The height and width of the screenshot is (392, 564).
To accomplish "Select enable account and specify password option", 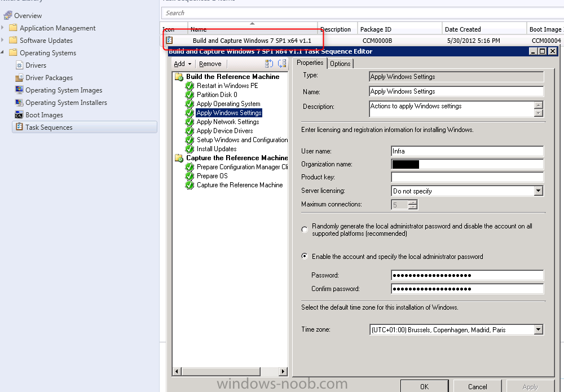I will pos(305,256).
